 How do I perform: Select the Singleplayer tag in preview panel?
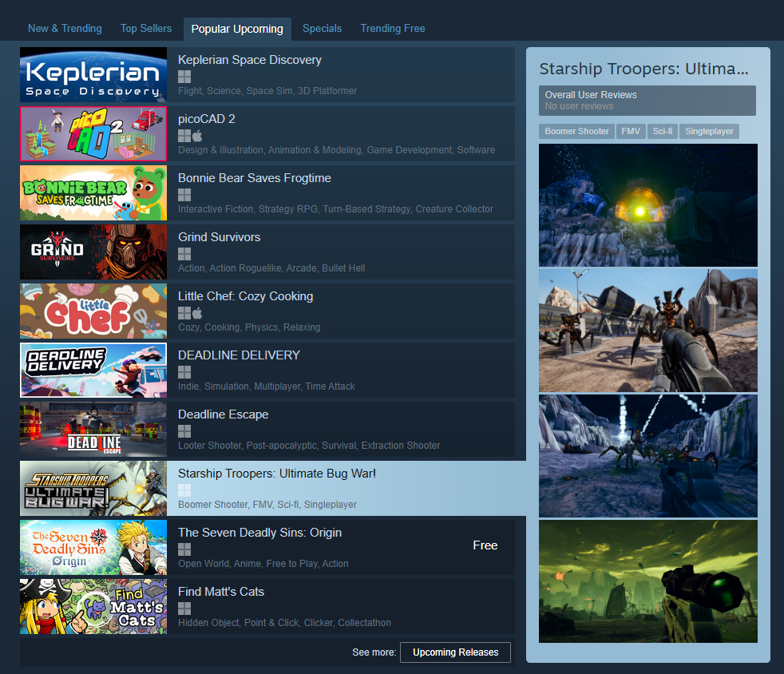[x=709, y=131]
